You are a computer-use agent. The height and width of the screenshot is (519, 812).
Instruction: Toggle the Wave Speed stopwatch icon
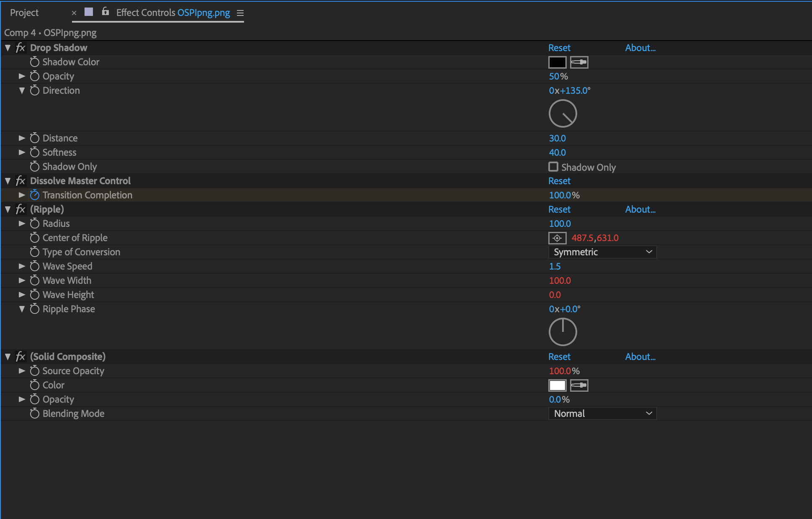(x=35, y=266)
